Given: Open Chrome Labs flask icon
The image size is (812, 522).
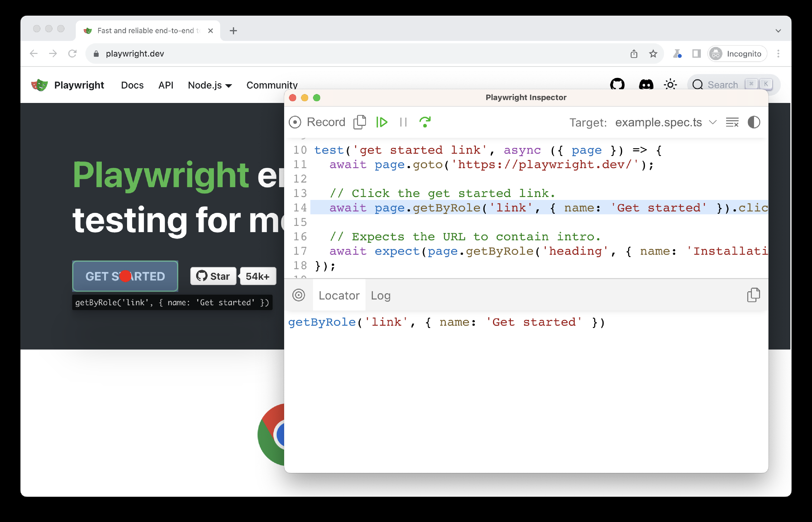Looking at the screenshot, I should 677,54.
